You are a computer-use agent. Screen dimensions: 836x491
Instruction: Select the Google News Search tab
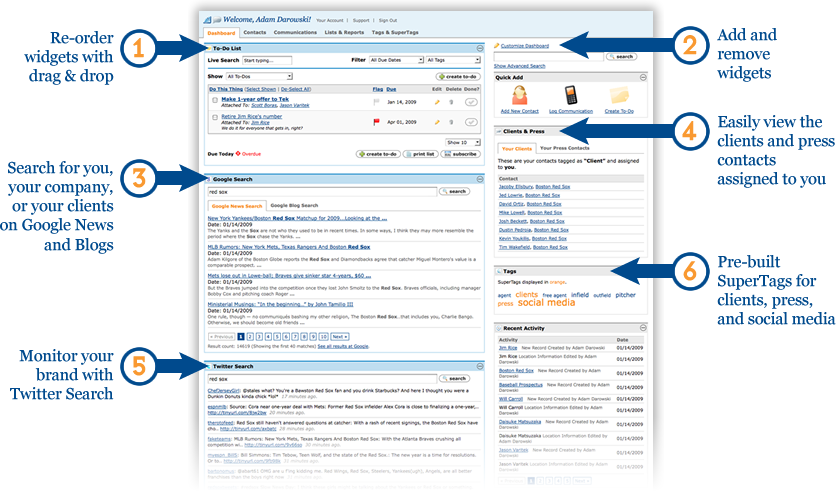237,206
